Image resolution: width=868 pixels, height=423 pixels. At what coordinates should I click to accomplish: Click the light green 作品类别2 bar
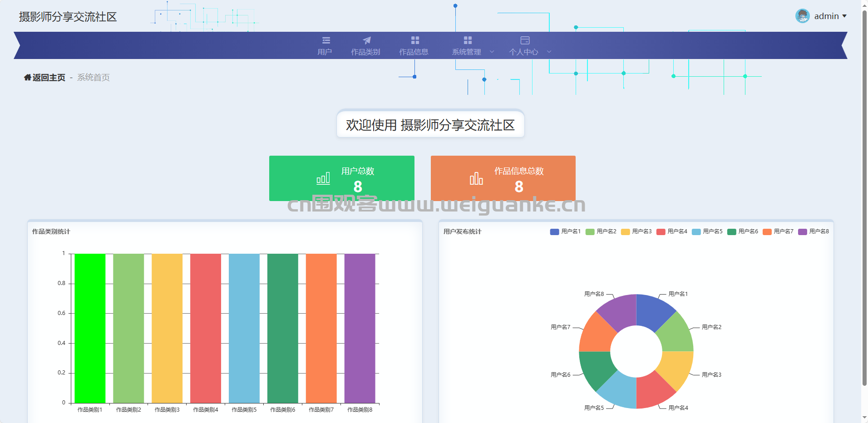[128, 328]
